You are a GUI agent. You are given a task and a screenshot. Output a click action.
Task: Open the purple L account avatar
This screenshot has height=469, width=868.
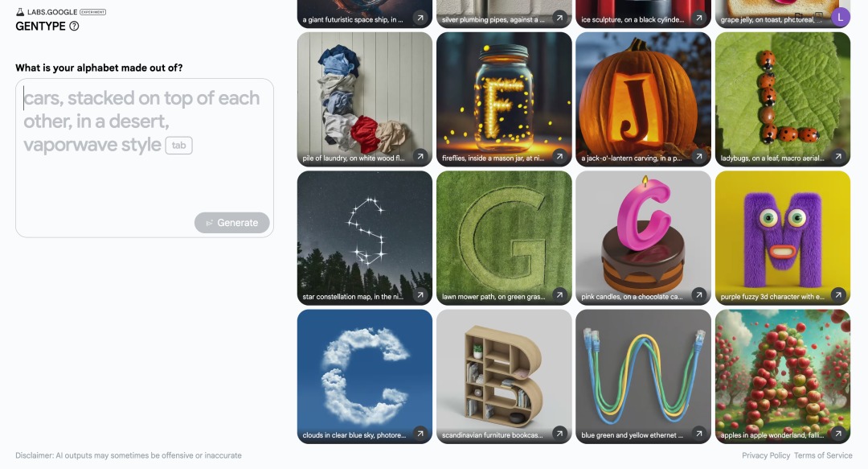tap(841, 17)
